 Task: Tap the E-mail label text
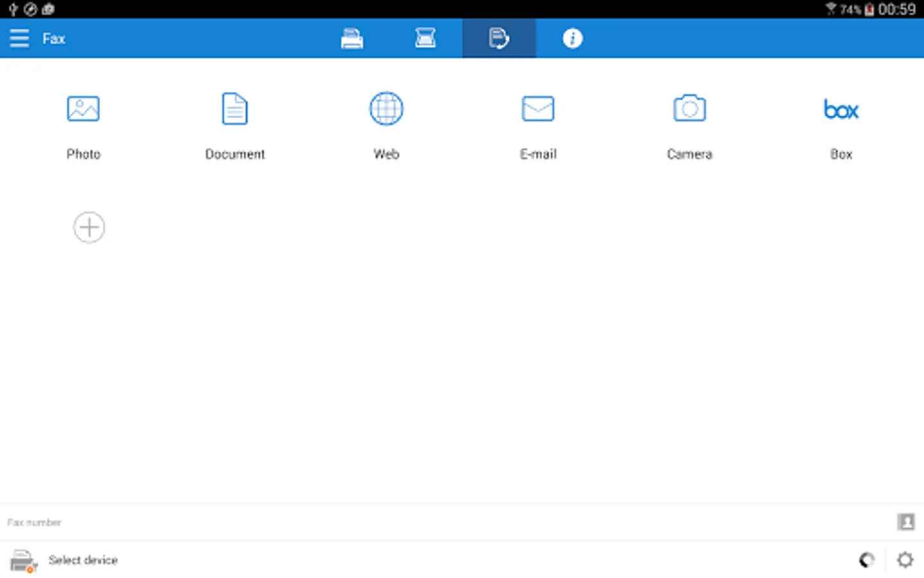(538, 154)
